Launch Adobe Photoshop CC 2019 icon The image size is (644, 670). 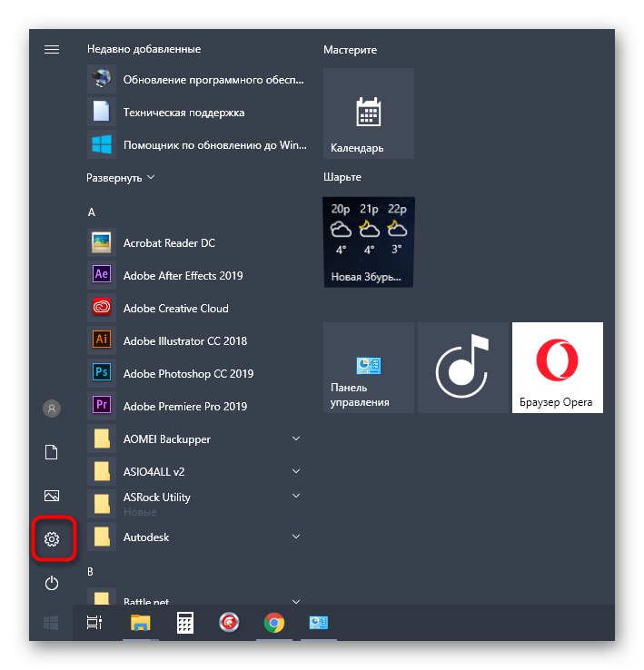click(102, 373)
